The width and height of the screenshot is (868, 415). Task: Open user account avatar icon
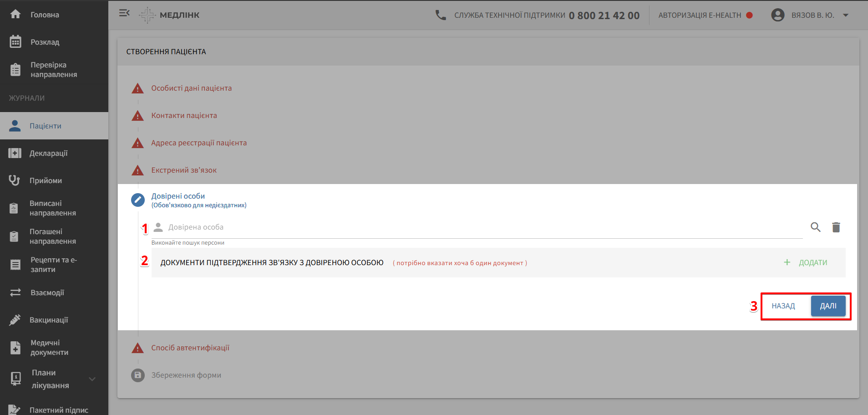[778, 15]
